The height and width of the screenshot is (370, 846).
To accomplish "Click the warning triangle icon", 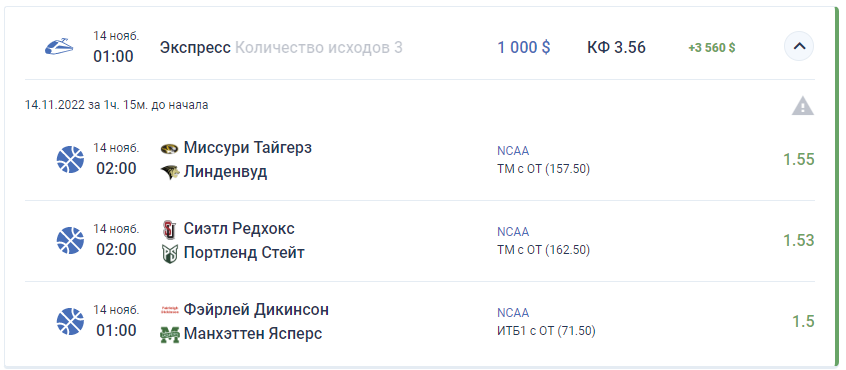I will [802, 106].
